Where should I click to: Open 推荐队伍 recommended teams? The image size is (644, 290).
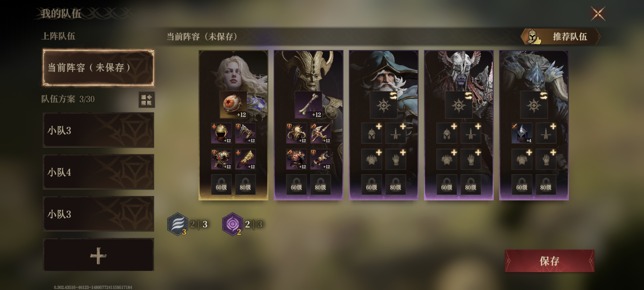coord(560,36)
